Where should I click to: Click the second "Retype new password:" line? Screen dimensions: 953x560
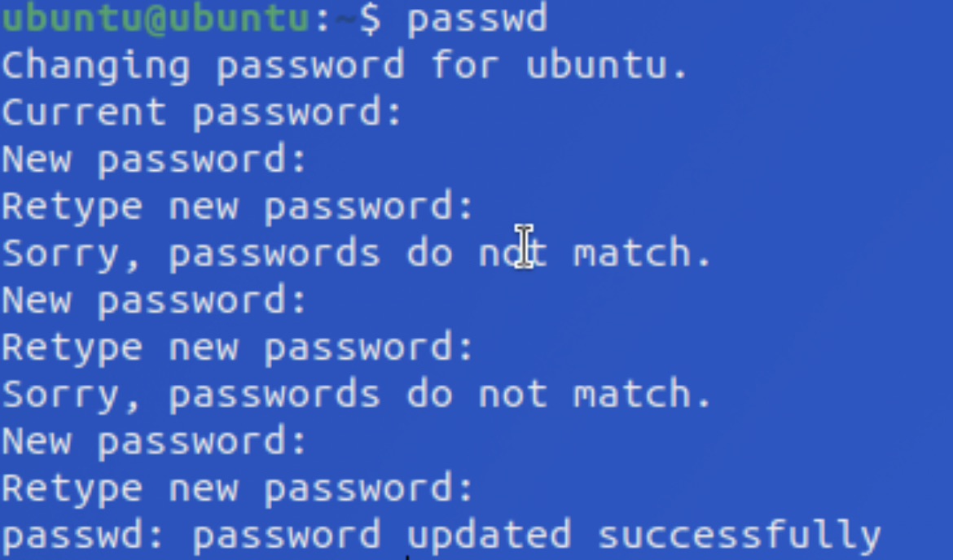tap(238, 348)
